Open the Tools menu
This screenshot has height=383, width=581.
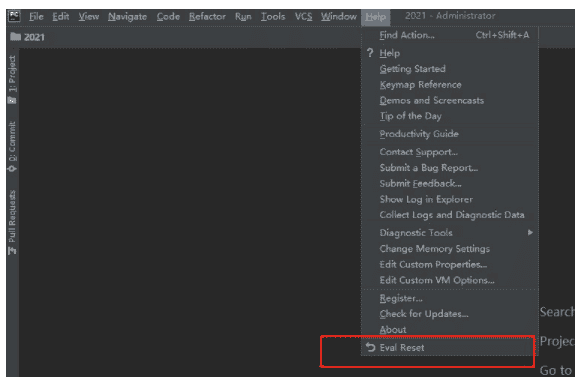click(x=273, y=17)
